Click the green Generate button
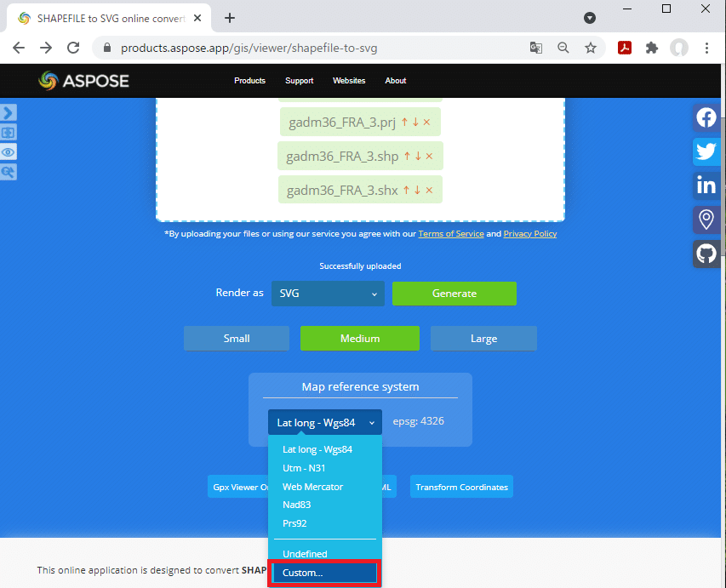The height and width of the screenshot is (588, 726). [454, 294]
